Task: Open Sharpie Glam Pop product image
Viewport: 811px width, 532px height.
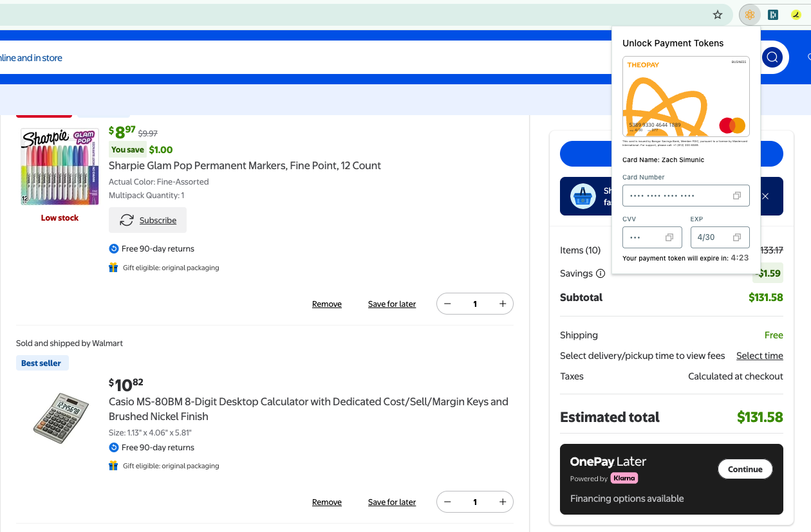Action: [59, 167]
